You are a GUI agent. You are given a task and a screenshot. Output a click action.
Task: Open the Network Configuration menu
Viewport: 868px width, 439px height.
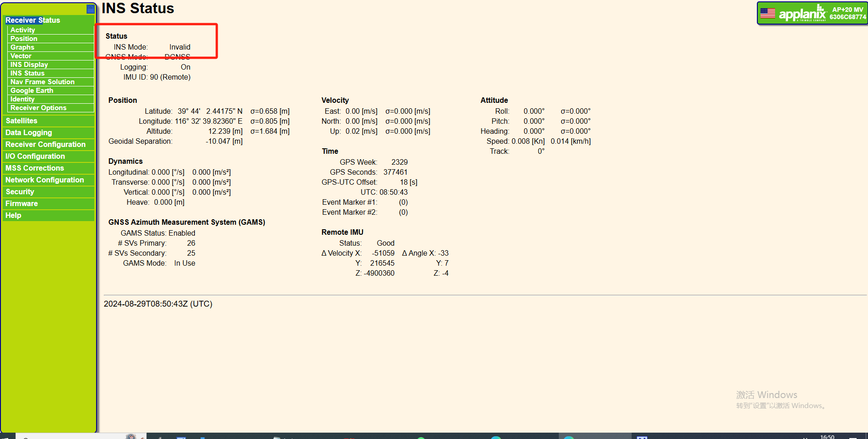click(x=45, y=180)
